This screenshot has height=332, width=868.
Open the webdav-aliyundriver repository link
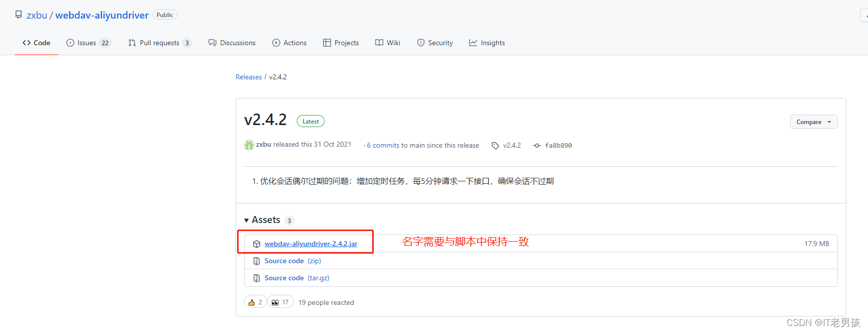[102, 15]
